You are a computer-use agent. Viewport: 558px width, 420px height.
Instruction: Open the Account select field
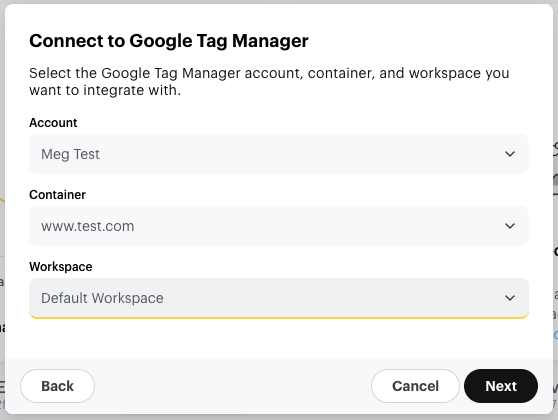(x=279, y=154)
